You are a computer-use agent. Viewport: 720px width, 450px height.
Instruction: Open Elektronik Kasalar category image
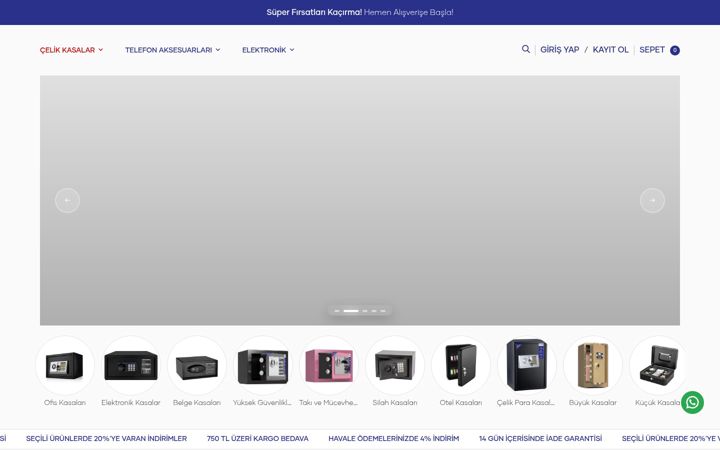[x=131, y=366]
